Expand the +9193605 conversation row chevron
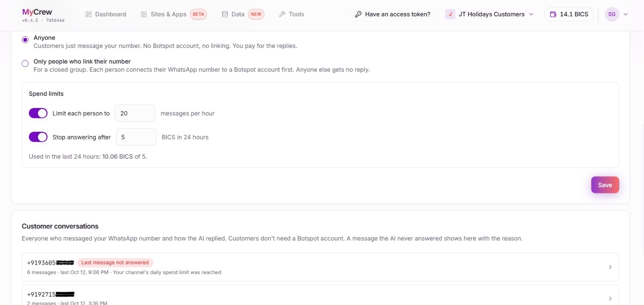This screenshot has height=305, width=644. coord(610,267)
